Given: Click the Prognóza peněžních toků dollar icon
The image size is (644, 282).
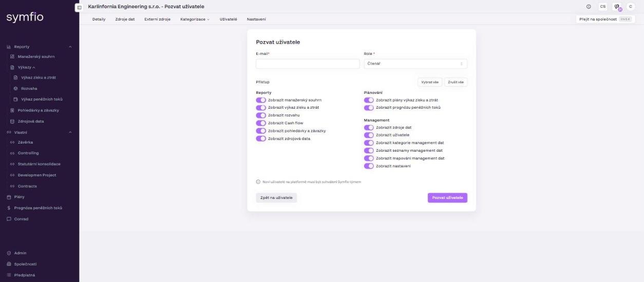Looking at the screenshot, I should coord(9,208).
